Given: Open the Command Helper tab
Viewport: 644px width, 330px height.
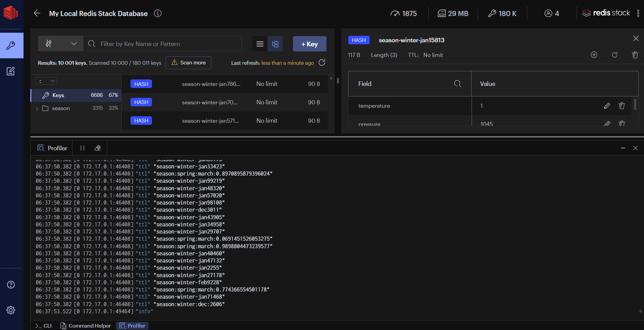Looking at the screenshot, I should 86,326.
